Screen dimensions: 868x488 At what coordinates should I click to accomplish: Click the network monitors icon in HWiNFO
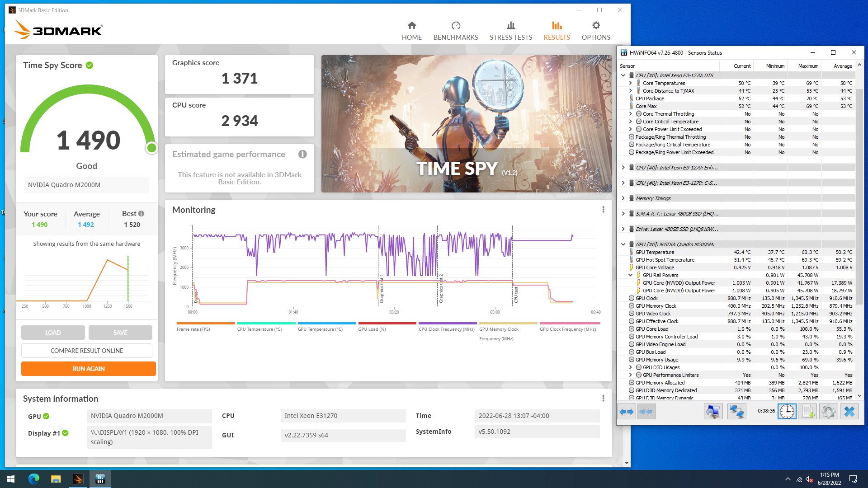pos(736,412)
